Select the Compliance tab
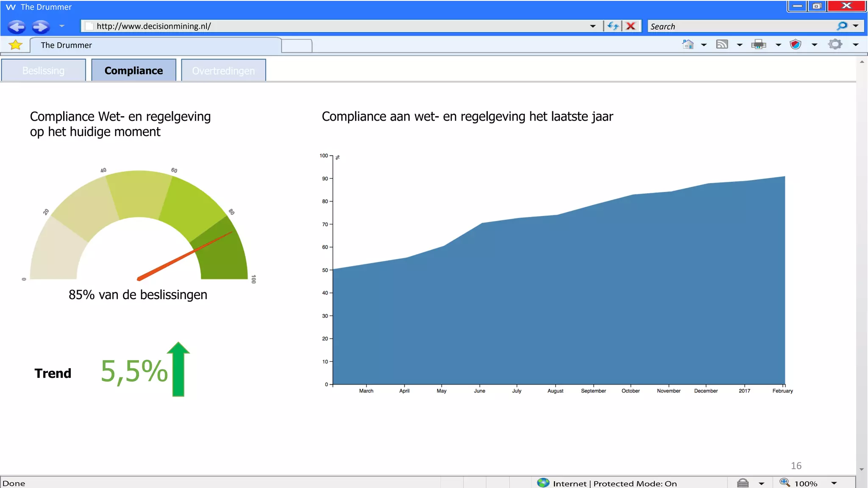868x488 pixels. (x=134, y=70)
